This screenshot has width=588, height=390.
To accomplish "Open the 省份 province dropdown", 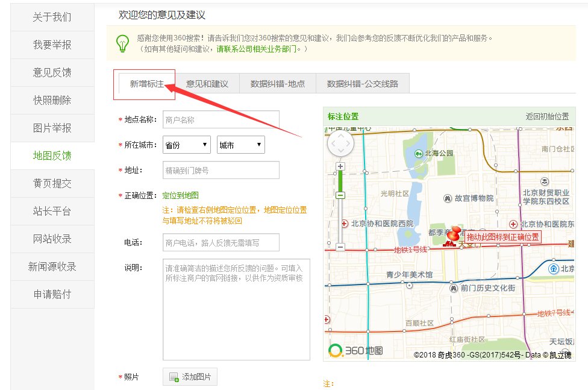I will pos(186,145).
